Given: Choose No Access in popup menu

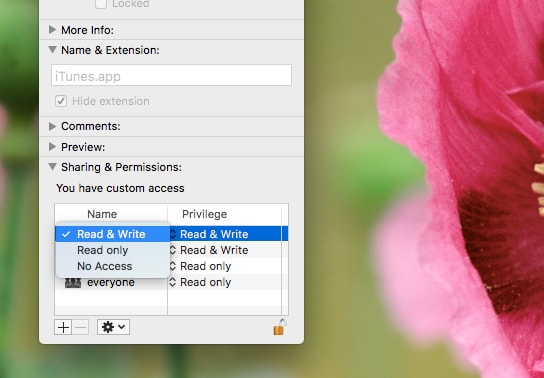Looking at the screenshot, I should click(x=113, y=266).
